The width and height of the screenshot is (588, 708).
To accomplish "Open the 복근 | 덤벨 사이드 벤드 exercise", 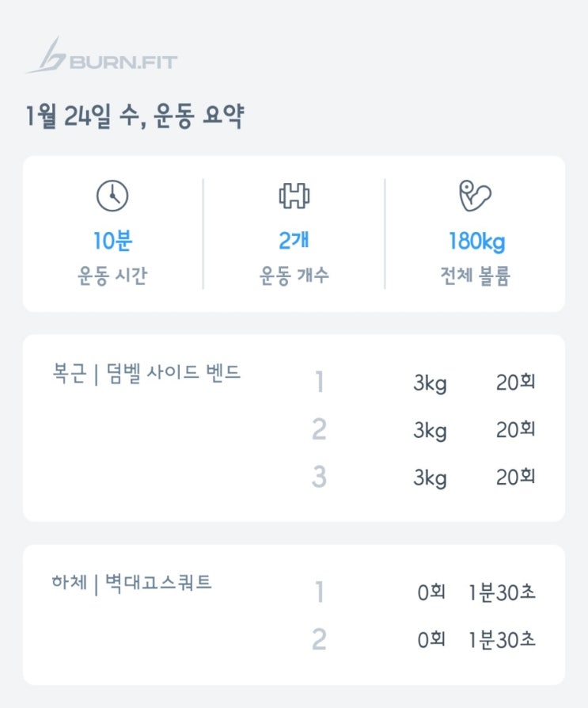I will [x=145, y=373].
